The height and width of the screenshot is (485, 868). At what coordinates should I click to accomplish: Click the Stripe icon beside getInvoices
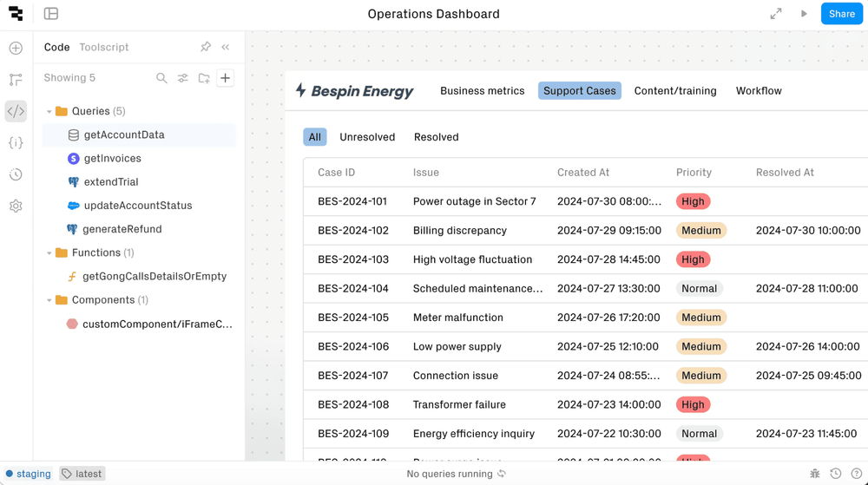pos(73,159)
